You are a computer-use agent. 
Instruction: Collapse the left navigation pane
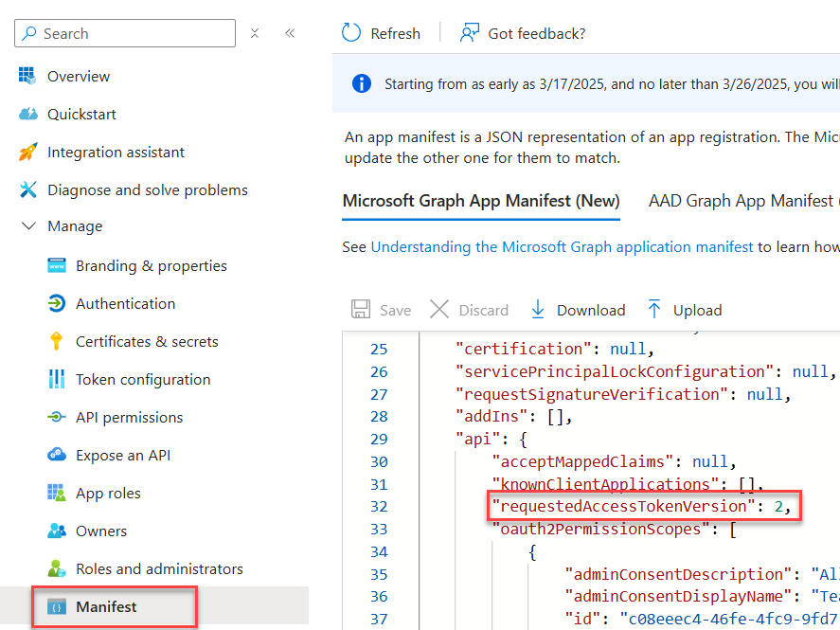click(x=290, y=32)
